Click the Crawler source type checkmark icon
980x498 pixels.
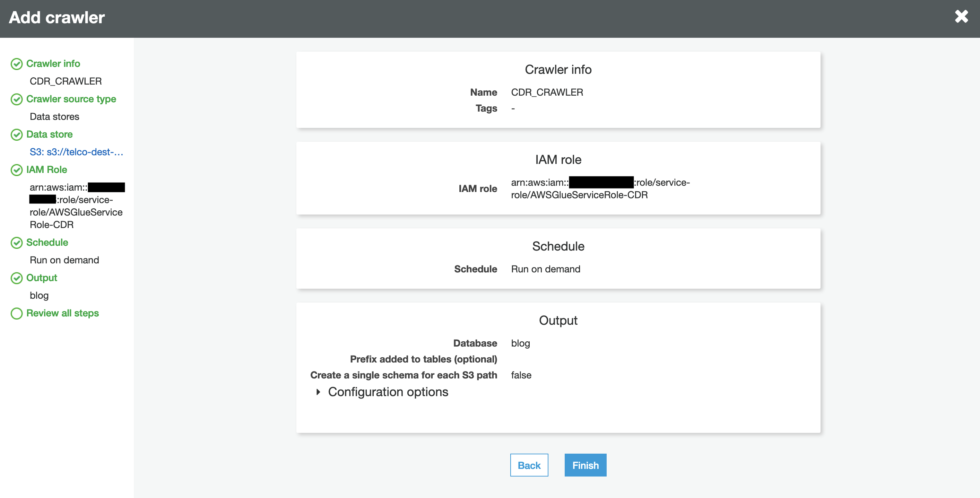[17, 99]
